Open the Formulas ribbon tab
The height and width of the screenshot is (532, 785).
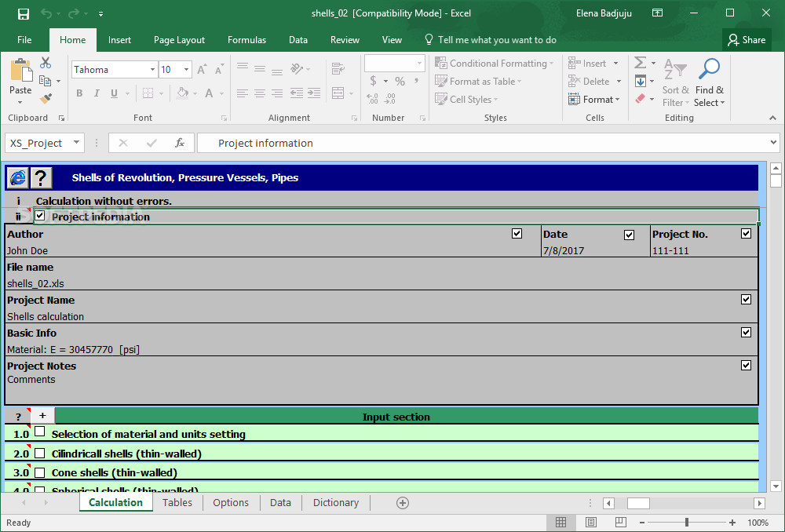pyautogui.click(x=246, y=40)
